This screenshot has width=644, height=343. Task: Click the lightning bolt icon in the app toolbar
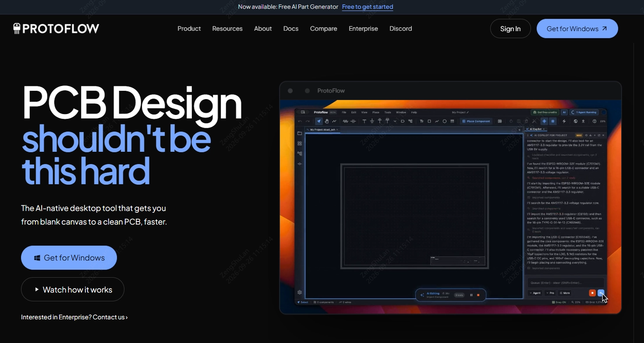pos(564,121)
